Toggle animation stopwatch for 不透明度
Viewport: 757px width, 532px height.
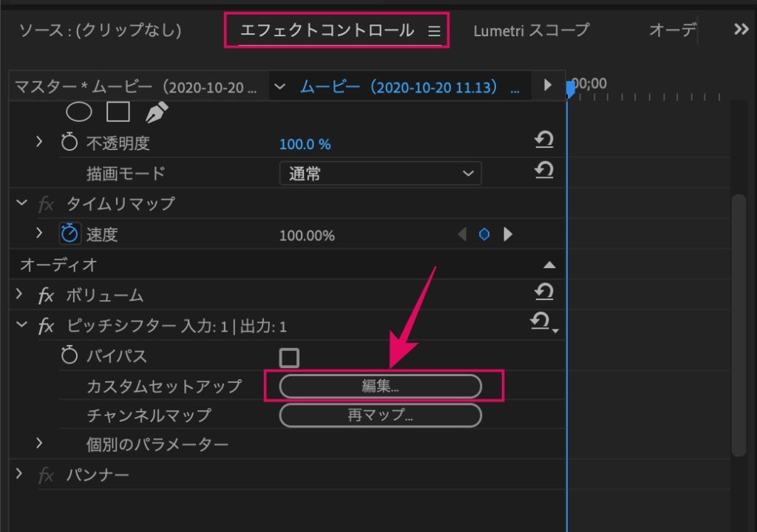click(69, 142)
